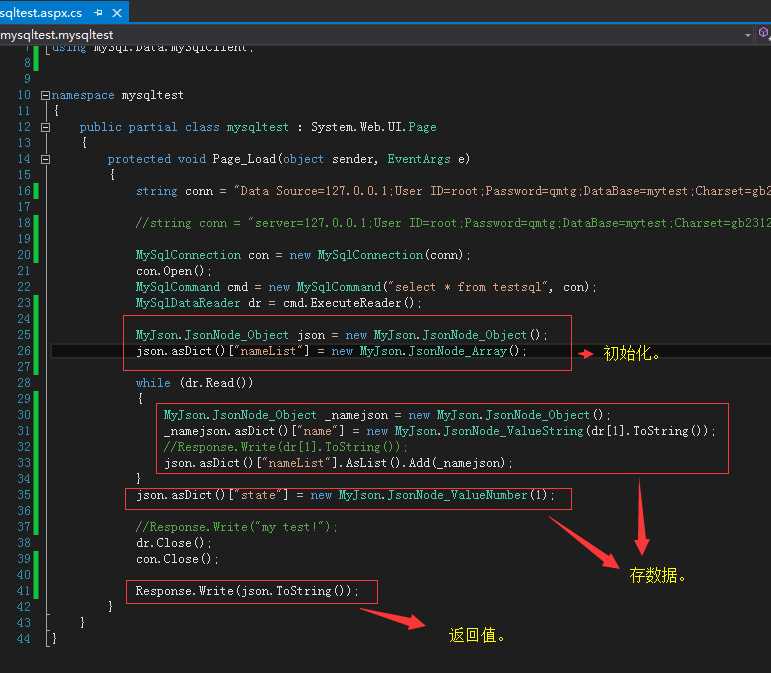Click 'new MyJson.JsonNode_Array()' on line 26
This screenshot has height=673, width=771.
428,351
